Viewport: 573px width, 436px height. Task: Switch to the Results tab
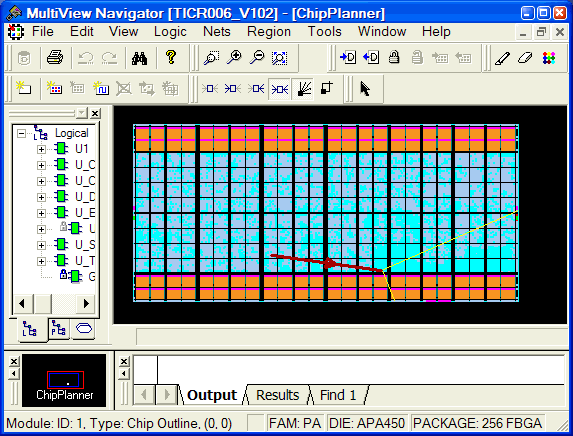coord(277,395)
